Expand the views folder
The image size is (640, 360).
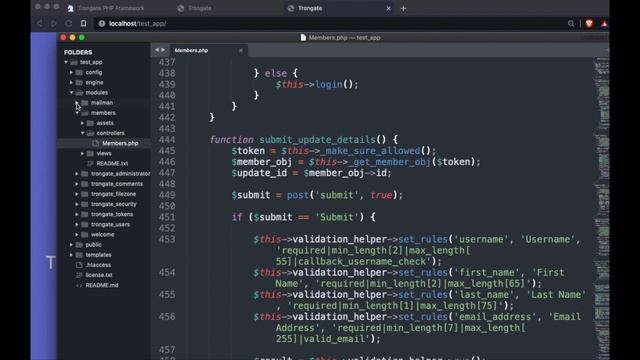(82, 153)
